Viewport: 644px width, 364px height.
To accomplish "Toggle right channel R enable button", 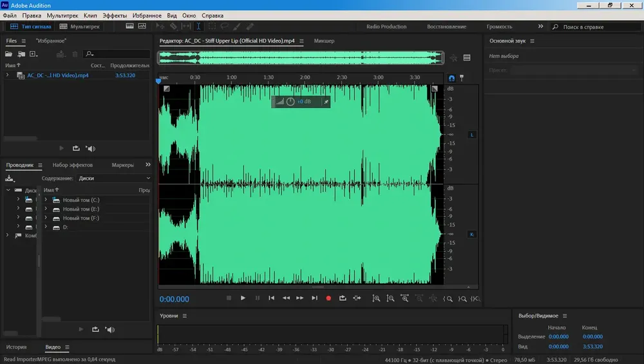I will coord(472,234).
